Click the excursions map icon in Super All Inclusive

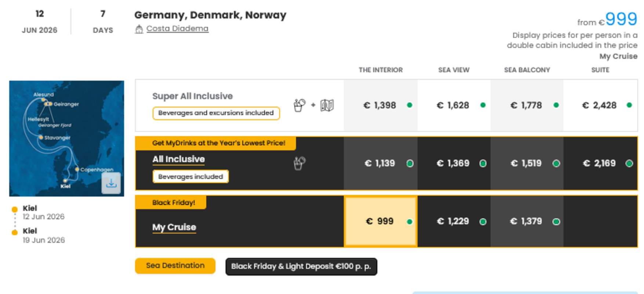tap(326, 105)
